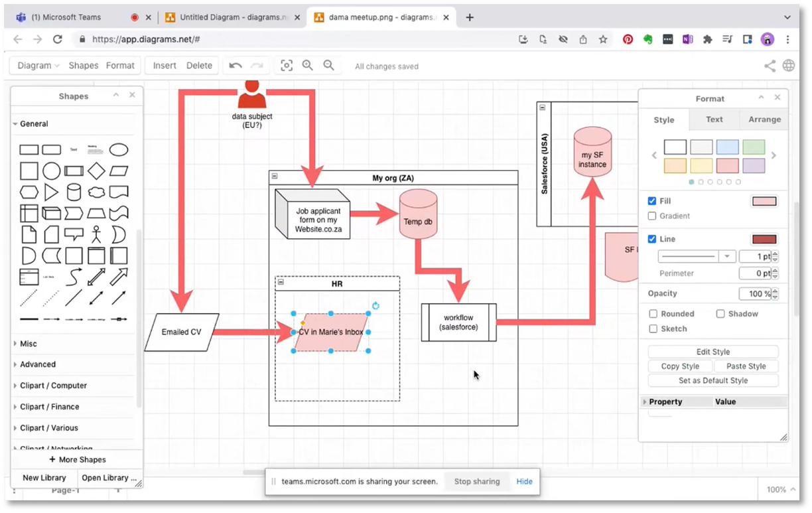Screen dimensions: 812x513
Task: Close the Format panel
Action: [778, 98]
